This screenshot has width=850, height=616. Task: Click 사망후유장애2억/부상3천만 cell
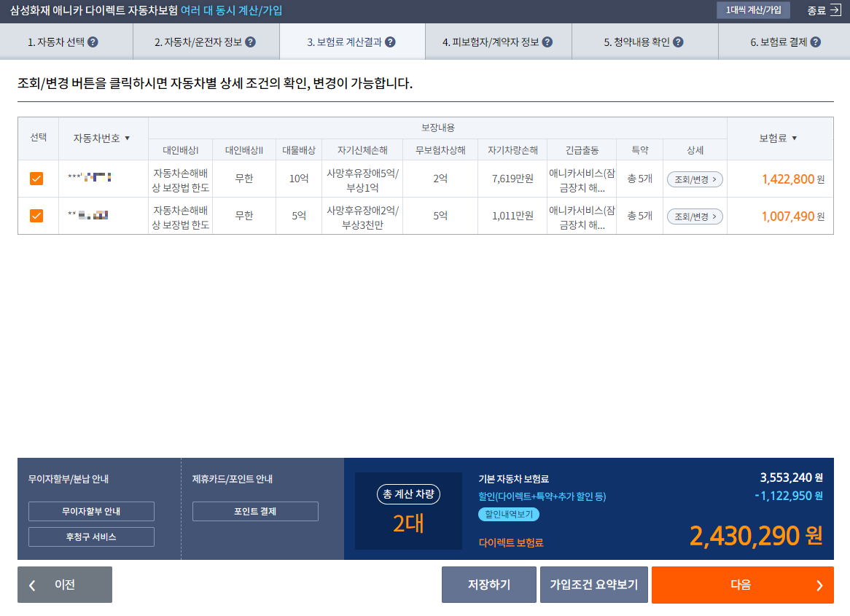pyautogui.click(x=362, y=217)
